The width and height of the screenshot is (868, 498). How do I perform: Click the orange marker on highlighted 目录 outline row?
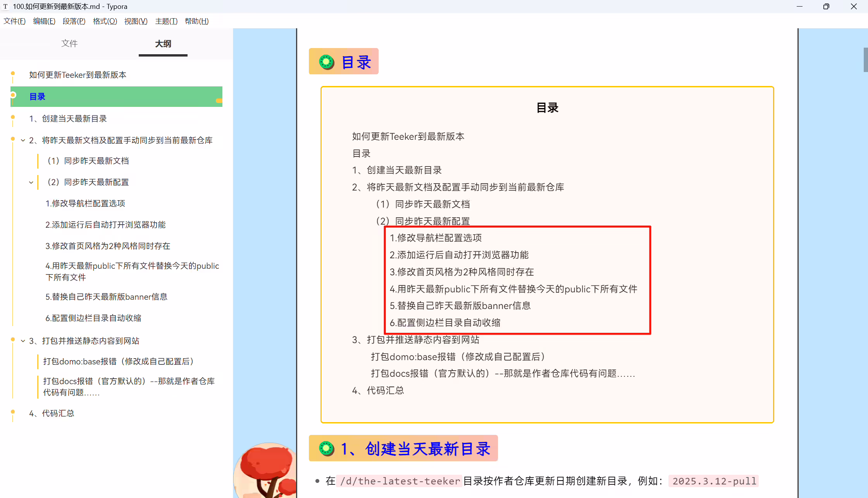pos(219,101)
